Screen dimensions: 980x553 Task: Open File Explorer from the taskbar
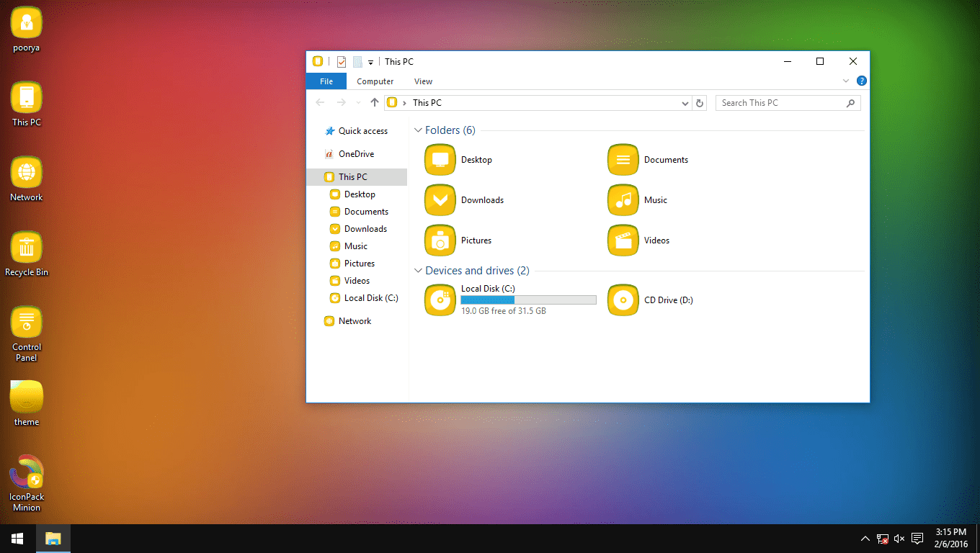coord(53,538)
